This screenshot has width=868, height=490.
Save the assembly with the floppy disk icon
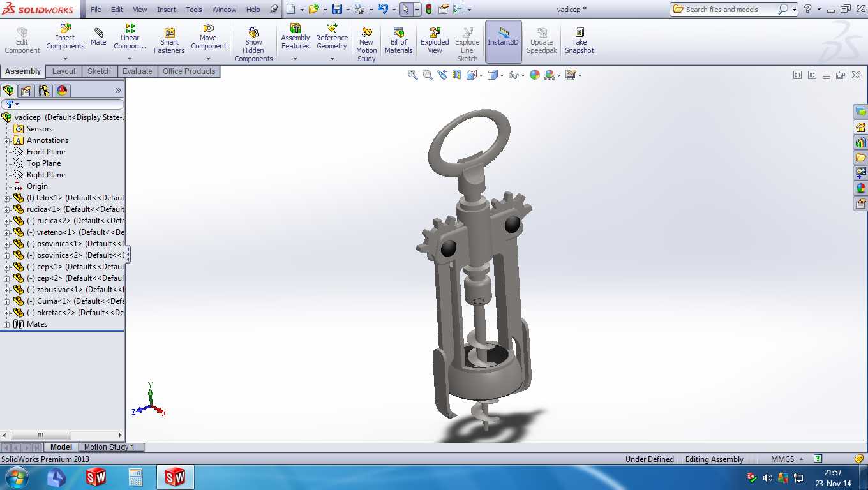[x=337, y=9]
